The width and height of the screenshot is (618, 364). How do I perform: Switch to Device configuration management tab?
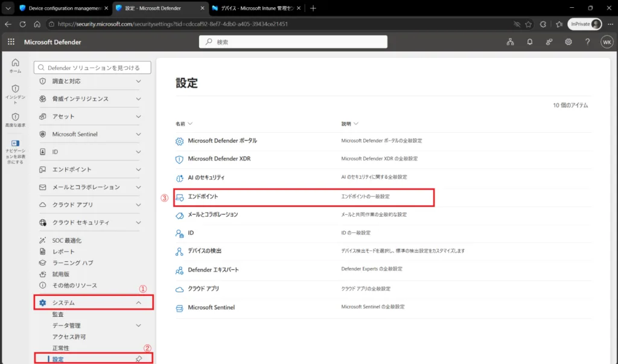click(x=64, y=8)
